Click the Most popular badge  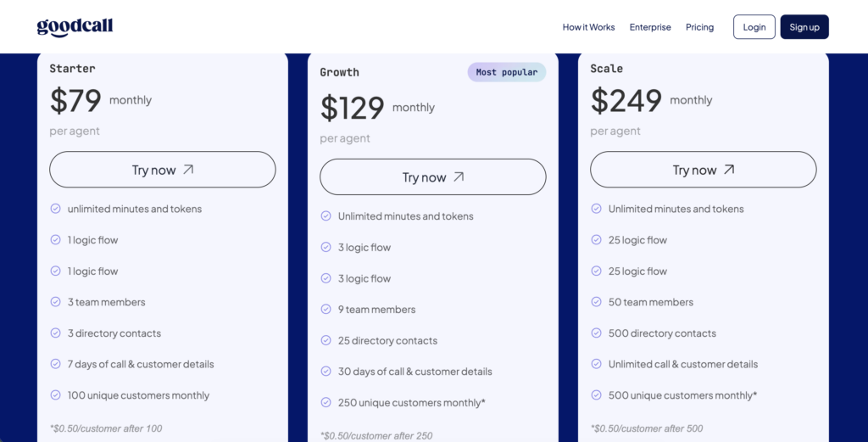pyautogui.click(x=507, y=72)
